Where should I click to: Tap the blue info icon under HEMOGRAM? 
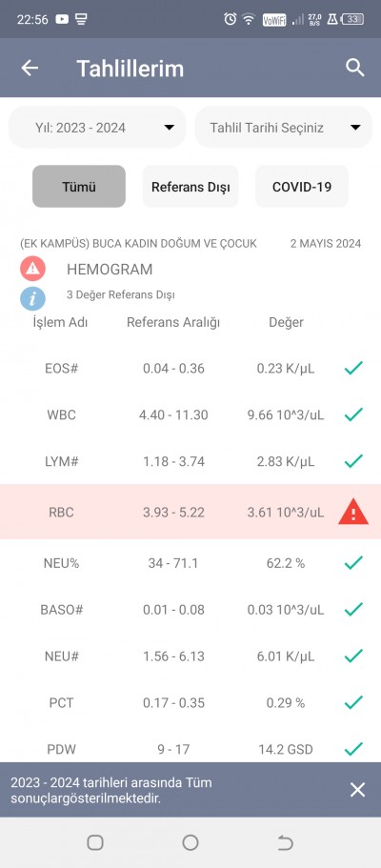32,298
